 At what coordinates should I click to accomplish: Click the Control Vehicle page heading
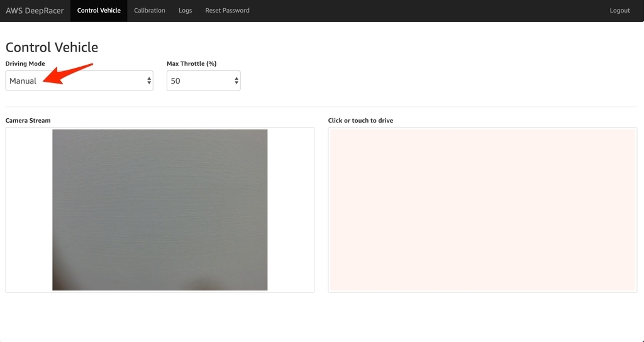(x=52, y=47)
